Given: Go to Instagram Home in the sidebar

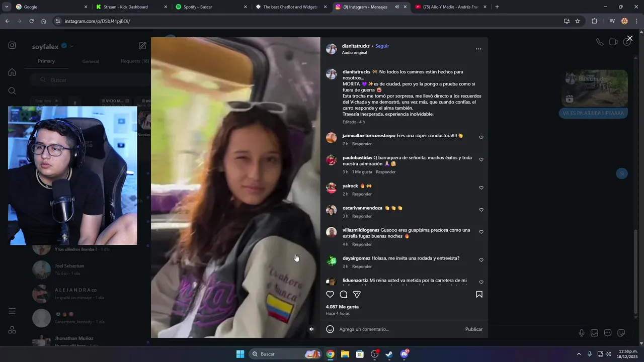Looking at the screenshot, I should pyautogui.click(x=12, y=72).
